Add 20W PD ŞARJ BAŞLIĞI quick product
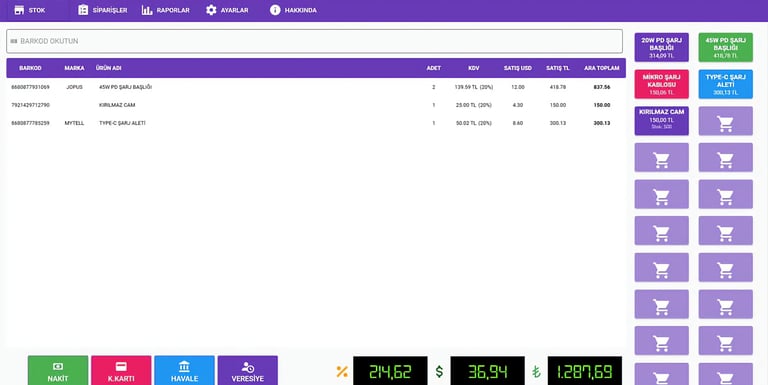 (661, 48)
